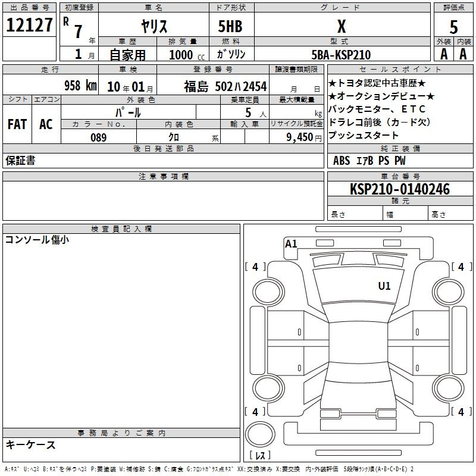This screenshot has width=476, height=476.
Task: Click the 諸元 header
Action: click(400, 201)
